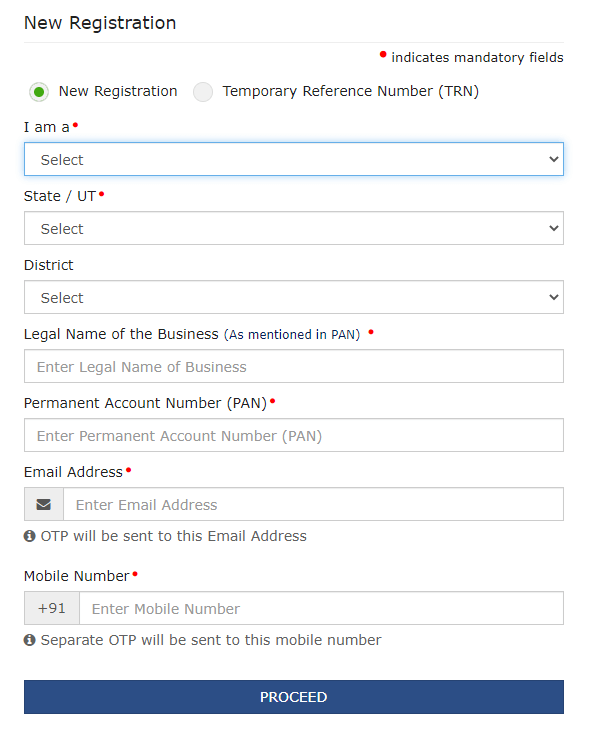Click the 'New Registration' page heading

tap(100, 23)
